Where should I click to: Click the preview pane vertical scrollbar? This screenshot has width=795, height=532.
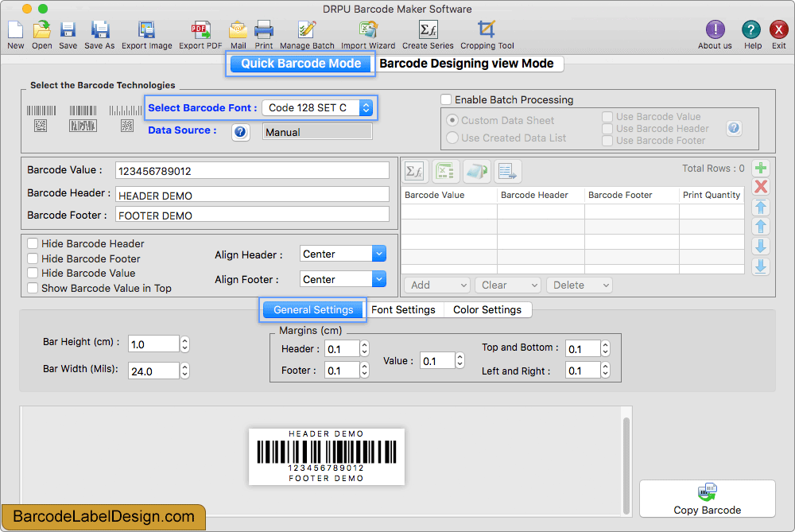coord(626,465)
